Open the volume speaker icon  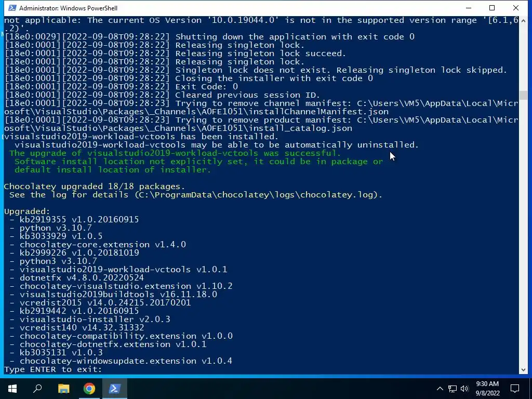pos(464,389)
